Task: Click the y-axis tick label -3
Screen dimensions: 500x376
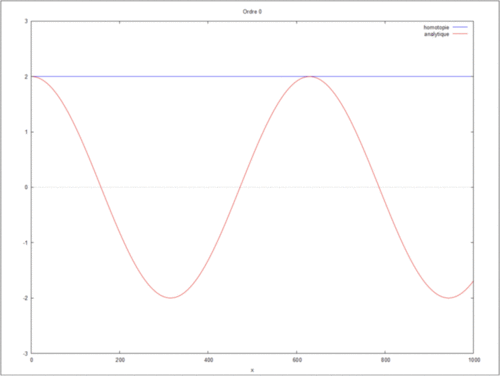Action: click(25, 353)
